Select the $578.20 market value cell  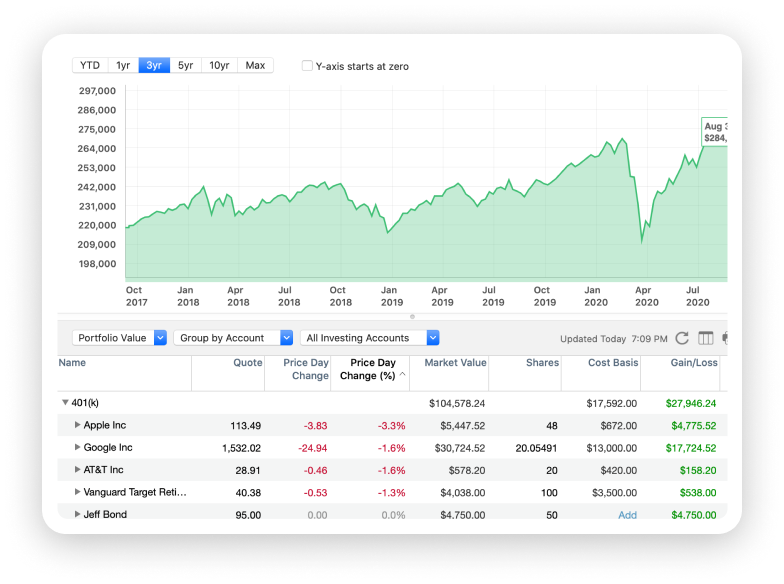tap(466, 470)
